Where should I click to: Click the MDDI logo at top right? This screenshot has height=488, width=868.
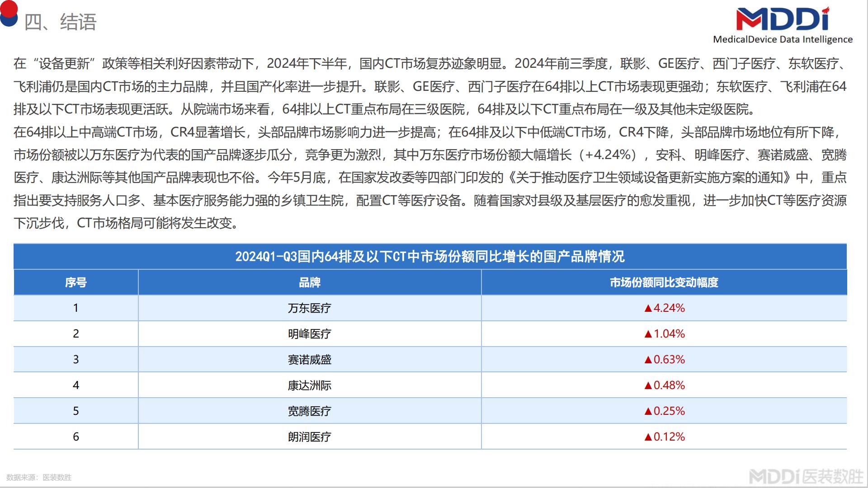pos(783,19)
